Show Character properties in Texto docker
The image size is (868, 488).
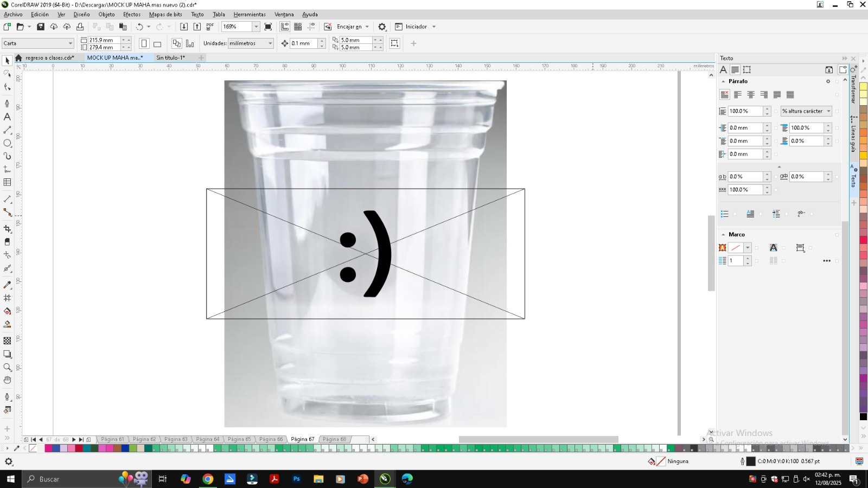(723, 69)
